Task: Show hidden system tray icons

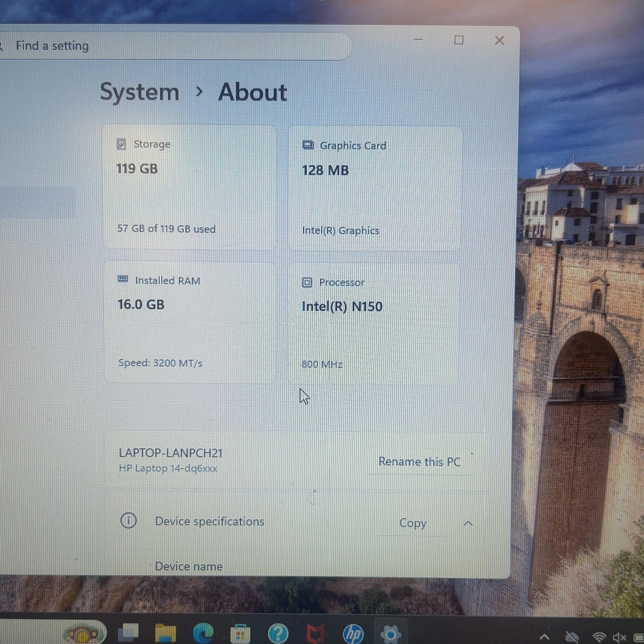Action: coord(544,638)
